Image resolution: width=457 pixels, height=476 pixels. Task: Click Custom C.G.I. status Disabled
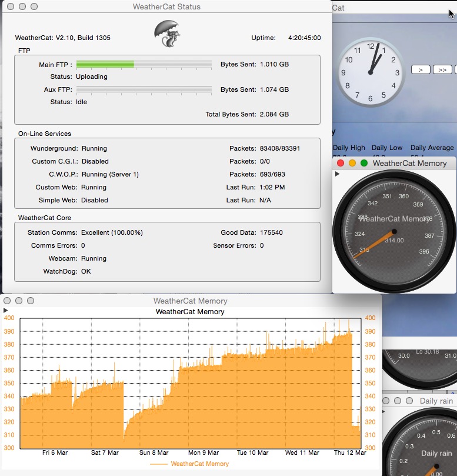pos(95,161)
